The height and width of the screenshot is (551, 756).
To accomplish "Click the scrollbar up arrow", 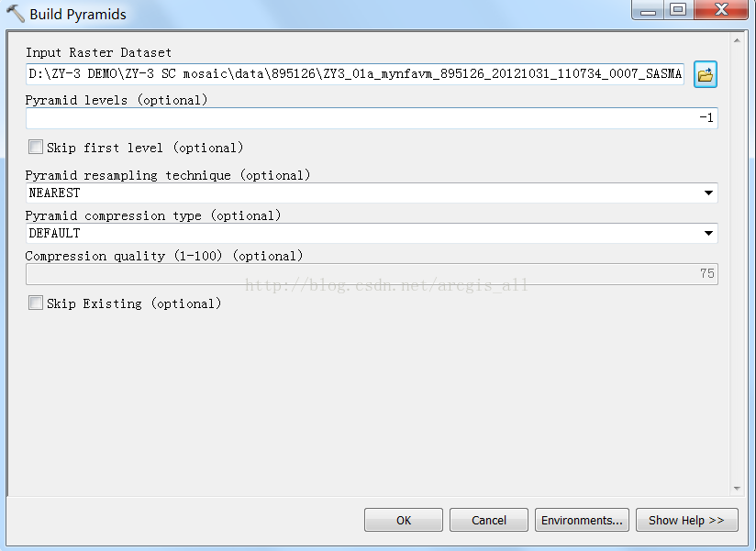I will coord(737,40).
